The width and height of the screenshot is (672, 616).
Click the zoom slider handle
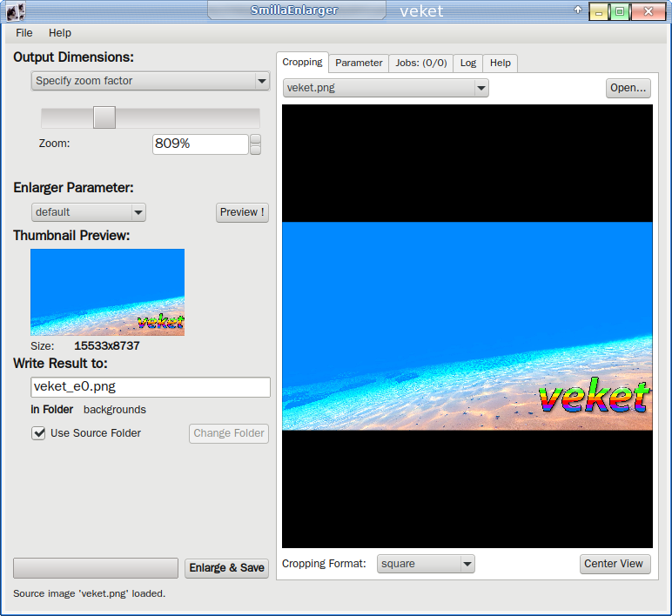tap(104, 117)
